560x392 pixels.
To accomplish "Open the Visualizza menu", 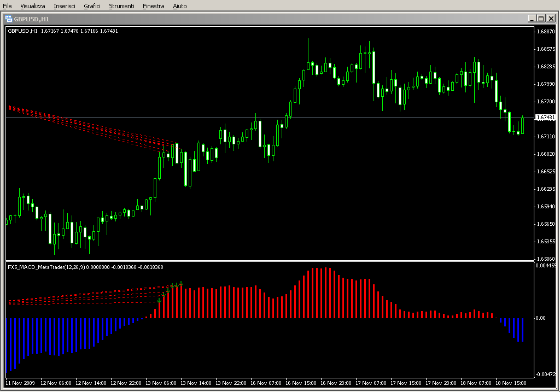I will click(x=32, y=6).
